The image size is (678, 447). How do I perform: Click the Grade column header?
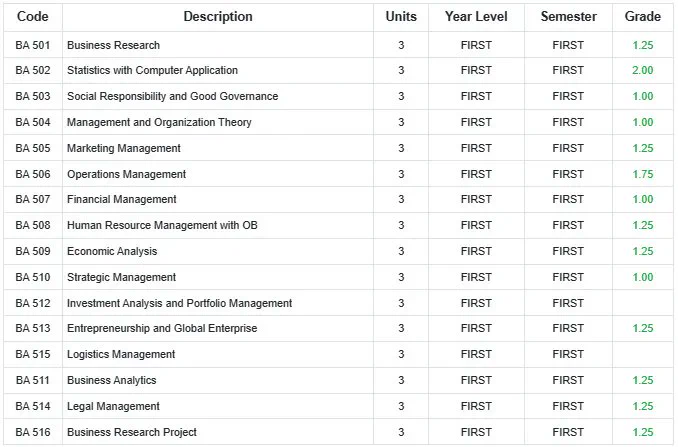(x=643, y=16)
